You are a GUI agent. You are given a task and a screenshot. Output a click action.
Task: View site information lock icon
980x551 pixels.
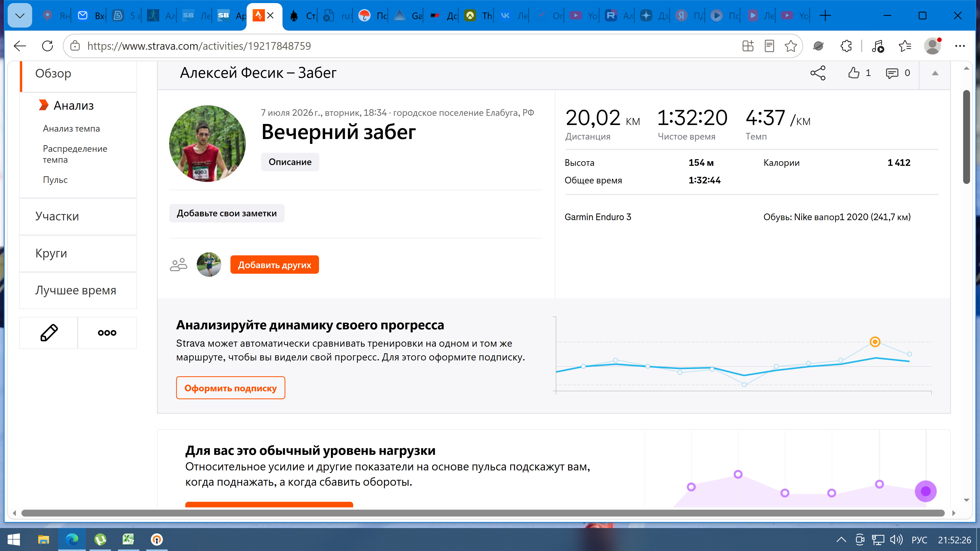75,46
